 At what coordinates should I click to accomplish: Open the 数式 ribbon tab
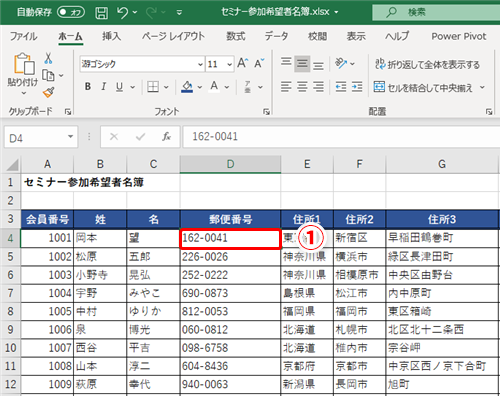coord(236,36)
